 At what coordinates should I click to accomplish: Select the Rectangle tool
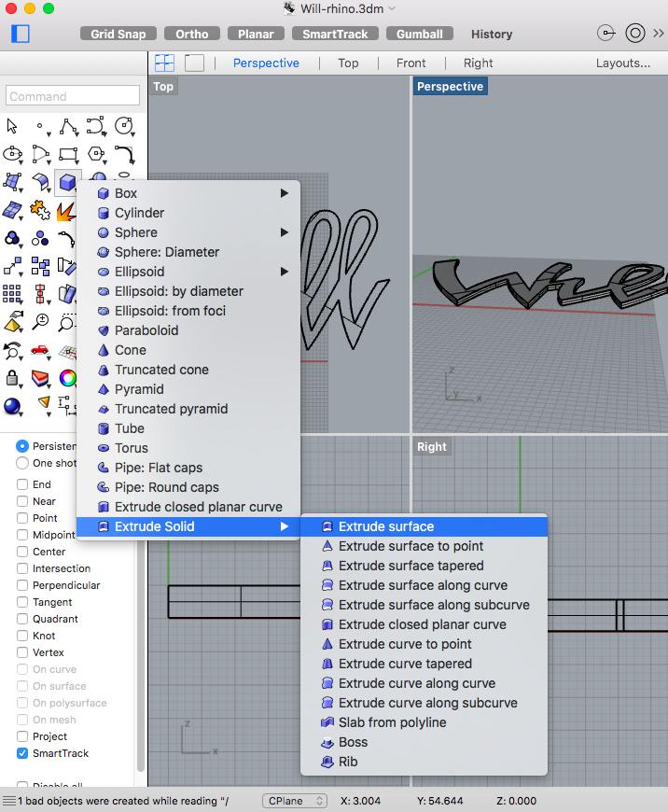click(x=68, y=154)
